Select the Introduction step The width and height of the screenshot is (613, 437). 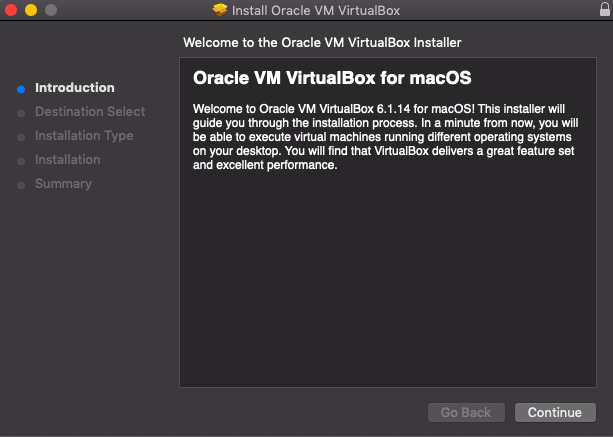pyautogui.click(x=75, y=88)
